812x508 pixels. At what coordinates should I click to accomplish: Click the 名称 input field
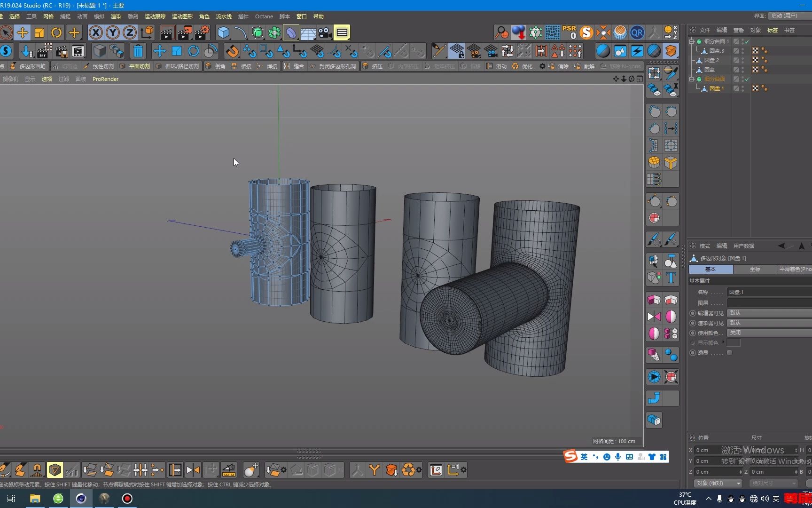[769, 292]
